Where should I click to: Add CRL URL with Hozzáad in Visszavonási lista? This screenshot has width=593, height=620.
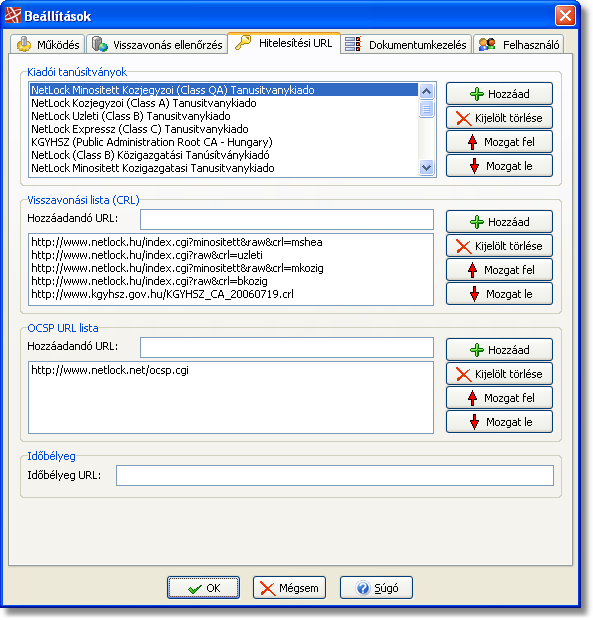[x=499, y=222]
